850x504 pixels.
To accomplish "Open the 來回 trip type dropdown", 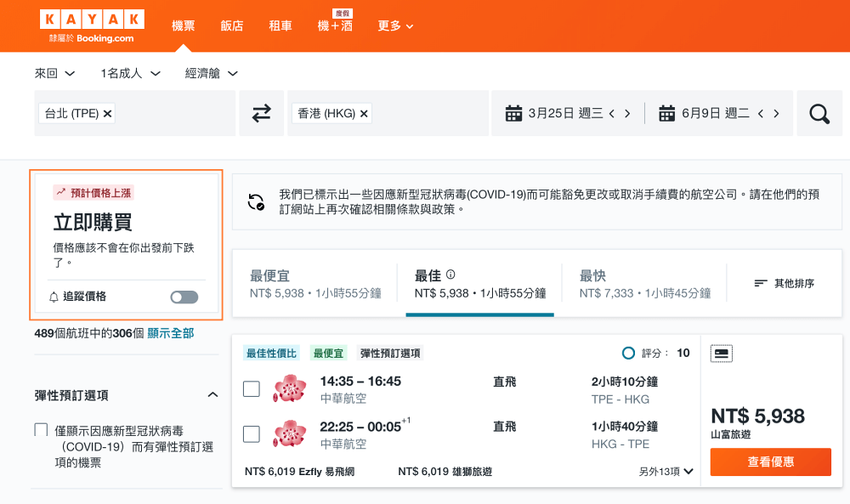I will [54, 73].
